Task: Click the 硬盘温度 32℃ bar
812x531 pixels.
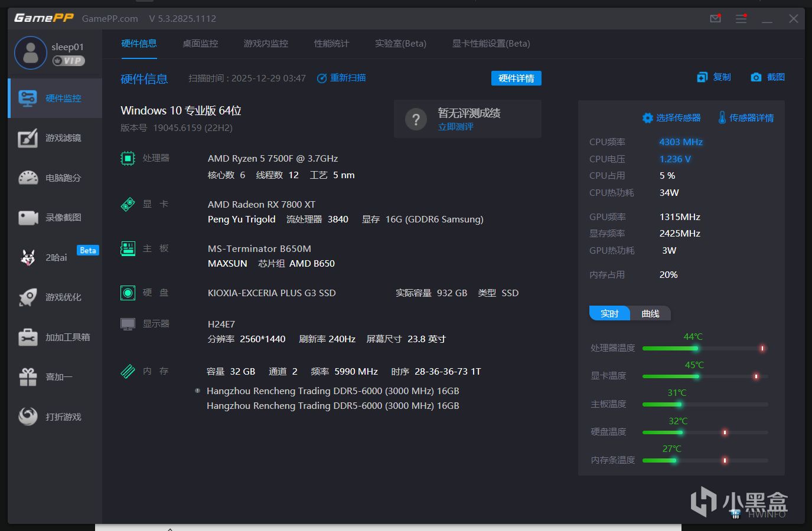Action: click(x=705, y=432)
